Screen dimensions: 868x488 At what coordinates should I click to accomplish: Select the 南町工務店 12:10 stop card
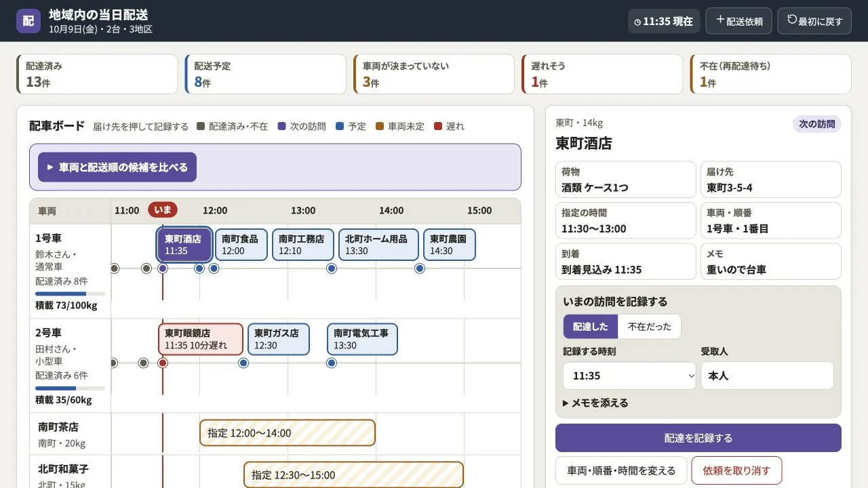tap(303, 245)
